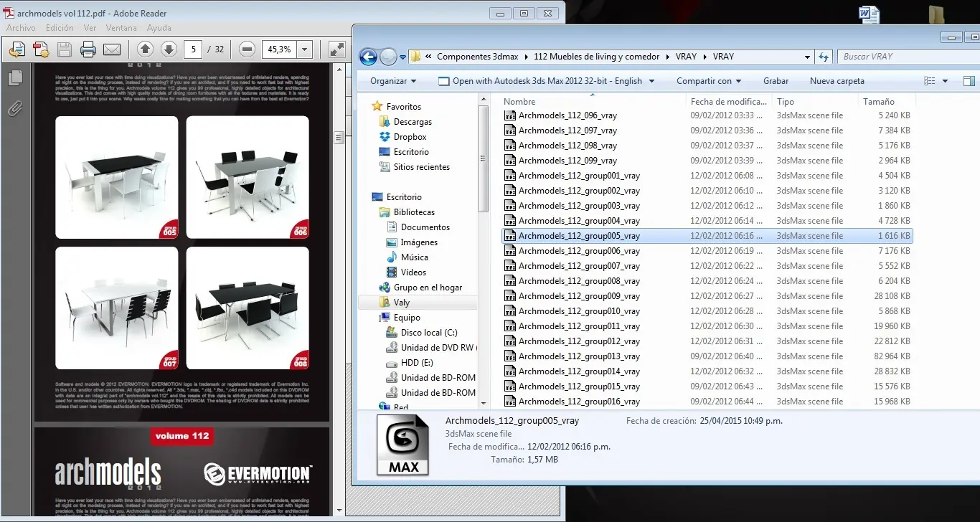Select Dropbox in navigation pane
Viewport: 980px width, 522px height.
point(410,137)
